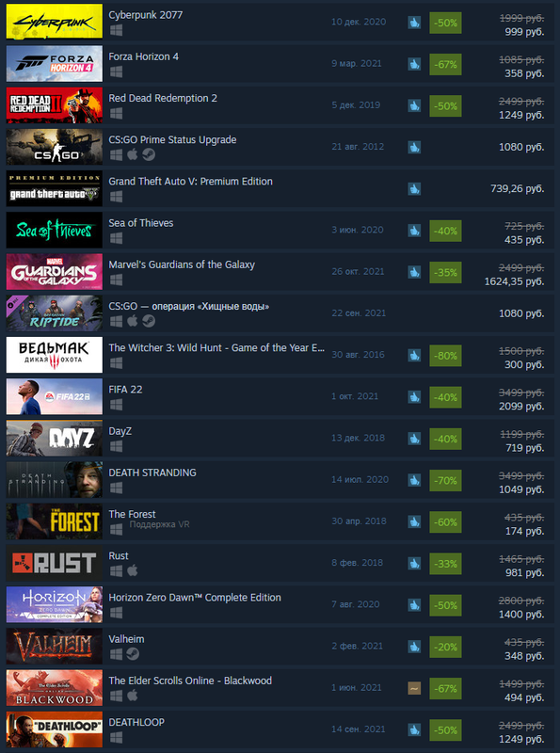The image size is (560, 753).
Task: Click the Apple icon under Rust title
Action: coord(132,570)
